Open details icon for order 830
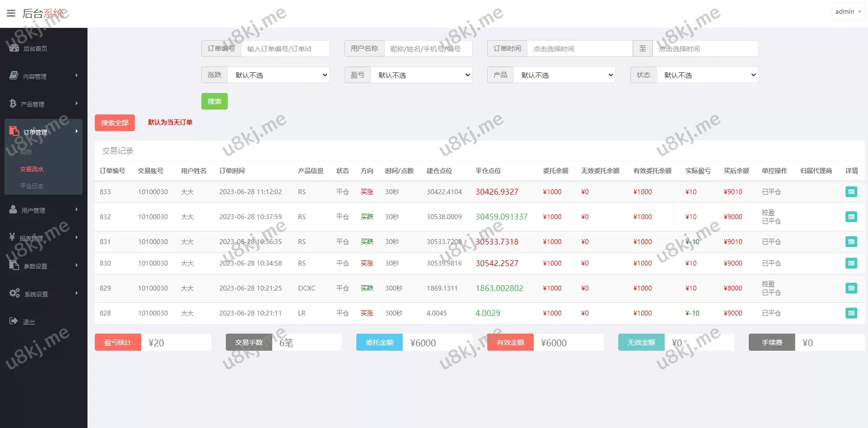This screenshot has height=428, width=868. (x=851, y=263)
